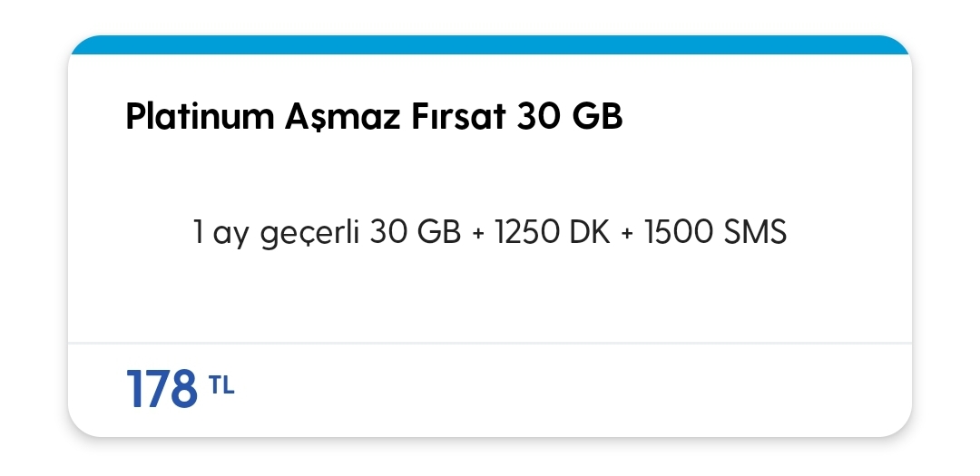Click the blue strip atop the card
This screenshot has width=980, height=476.
click(490, 45)
